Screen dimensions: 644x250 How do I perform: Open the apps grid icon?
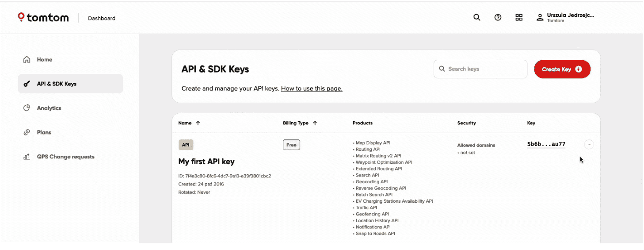pos(519,18)
